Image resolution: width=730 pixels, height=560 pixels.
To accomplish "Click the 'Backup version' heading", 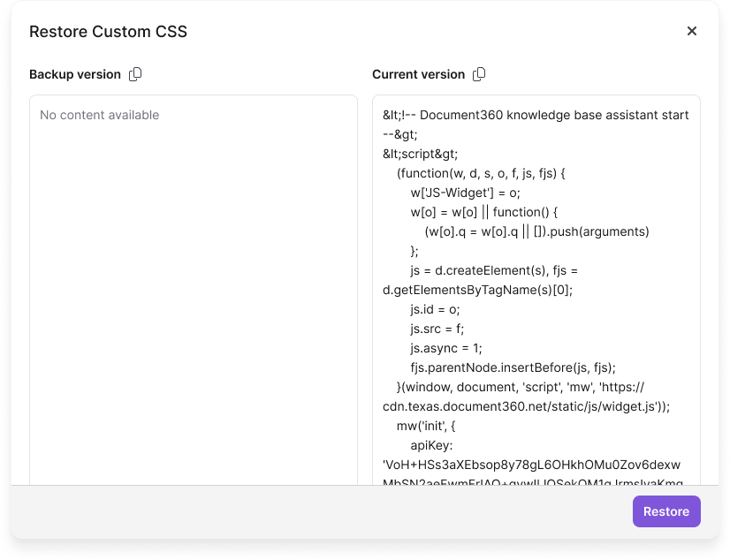I will tap(75, 74).
